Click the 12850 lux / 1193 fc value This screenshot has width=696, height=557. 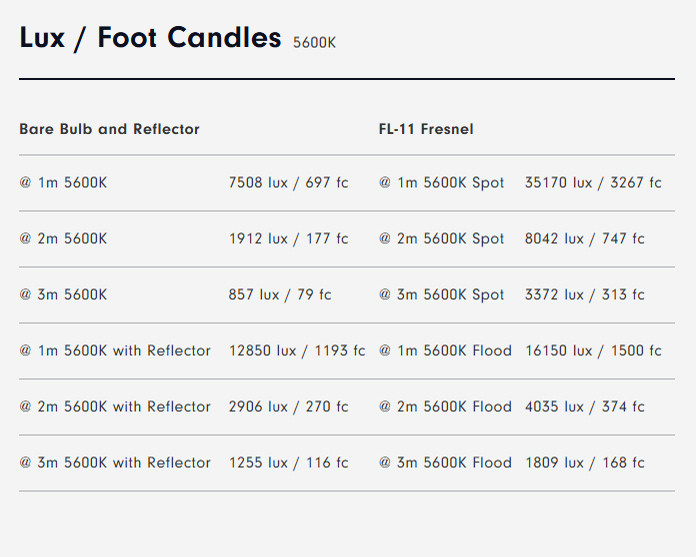click(297, 350)
